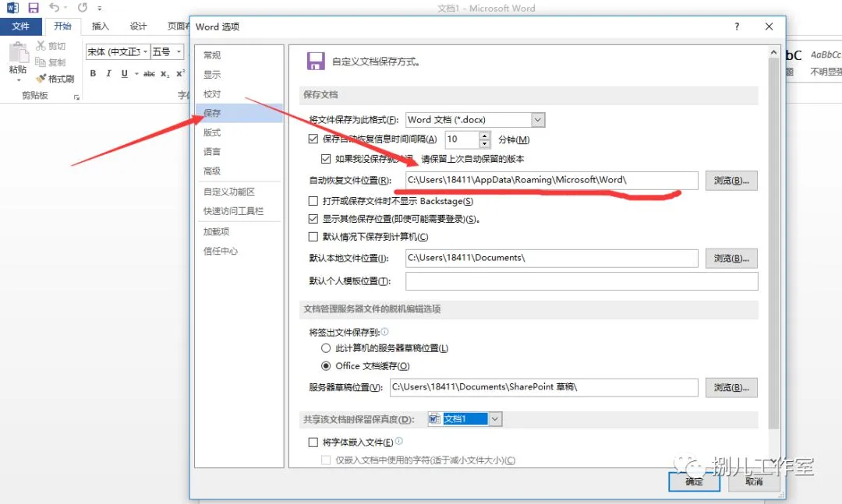Select 常规 General category in options
Viewport: 842px width, 504px height.
tap(239, 55)
